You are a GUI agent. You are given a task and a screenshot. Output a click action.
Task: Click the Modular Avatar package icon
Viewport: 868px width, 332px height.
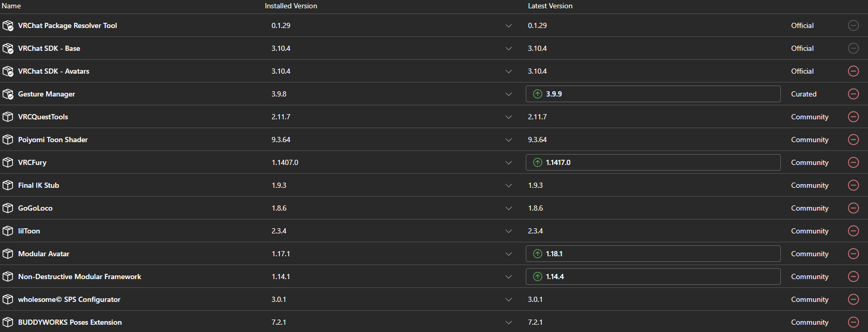pyautogui.click(x=8, y=254)
